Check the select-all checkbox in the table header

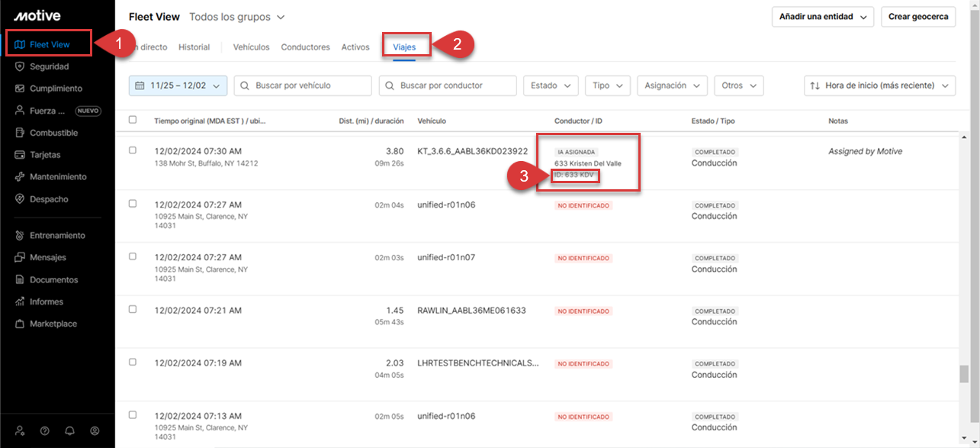tap(133, 120)
